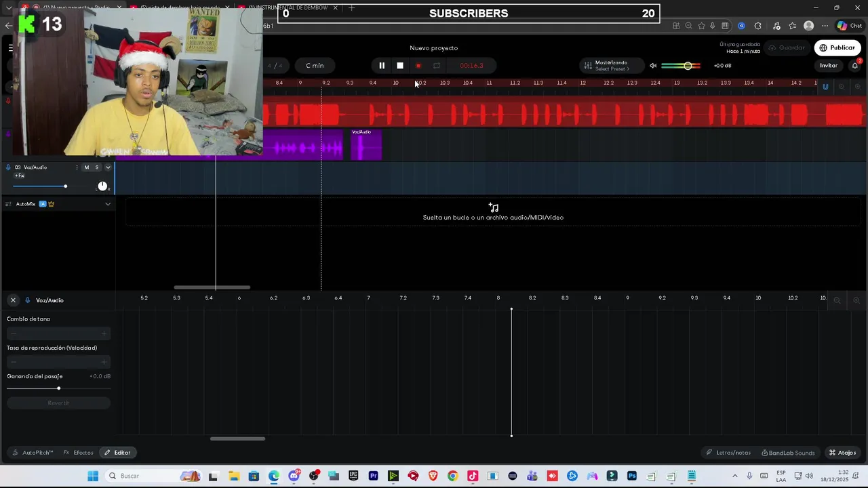Bookmark this page with the star icon
868x488 pixels.
click(701, 26)
